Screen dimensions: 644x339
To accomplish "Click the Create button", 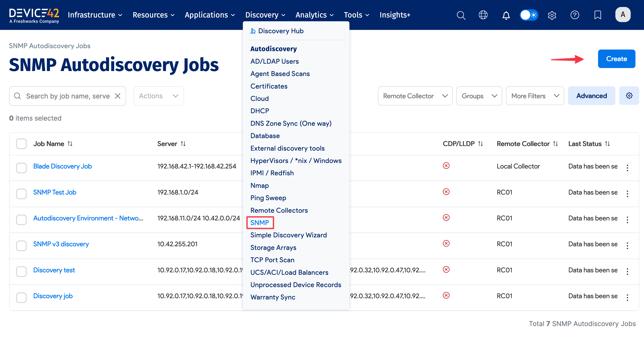I will 616,59.
